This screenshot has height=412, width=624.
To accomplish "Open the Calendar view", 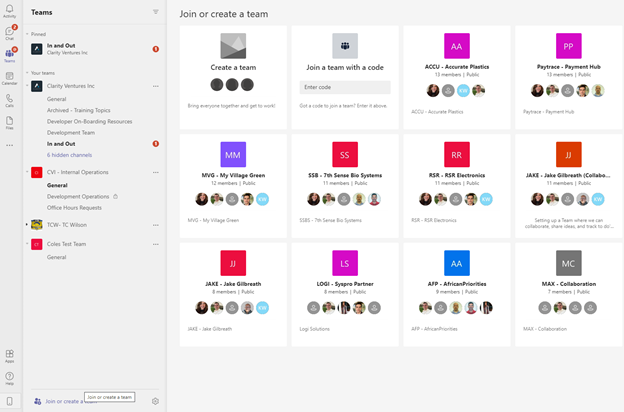I will click(x=10, y=78).
